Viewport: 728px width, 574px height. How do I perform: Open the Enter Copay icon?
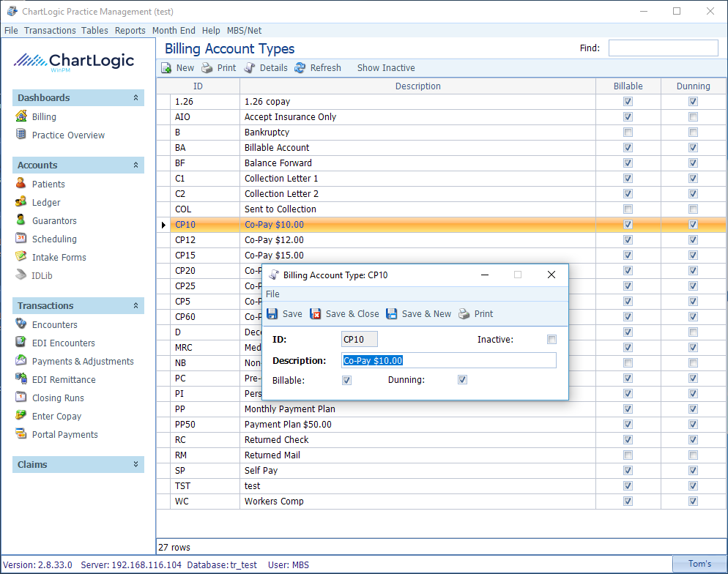click(21, 415)
